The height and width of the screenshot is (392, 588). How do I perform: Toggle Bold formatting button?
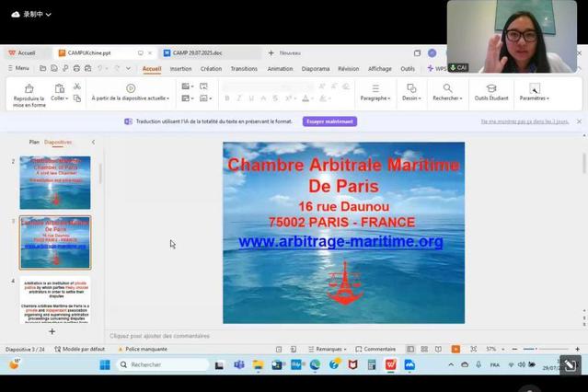pos(227,98)
